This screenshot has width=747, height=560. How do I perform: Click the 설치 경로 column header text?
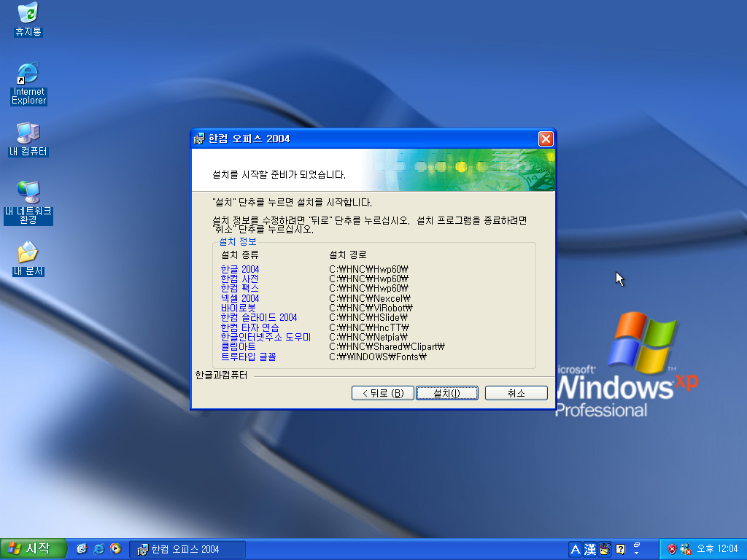tap(348, 254)
